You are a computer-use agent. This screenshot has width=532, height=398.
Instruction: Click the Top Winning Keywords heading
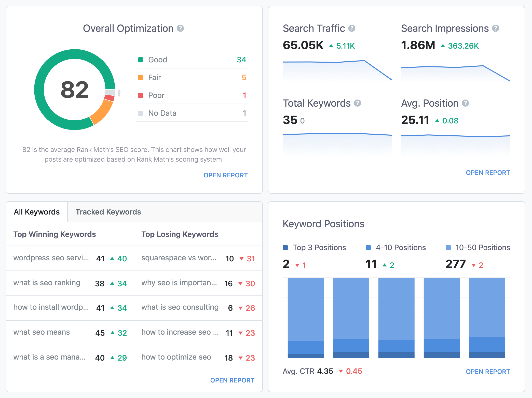(x=55, y=234)
